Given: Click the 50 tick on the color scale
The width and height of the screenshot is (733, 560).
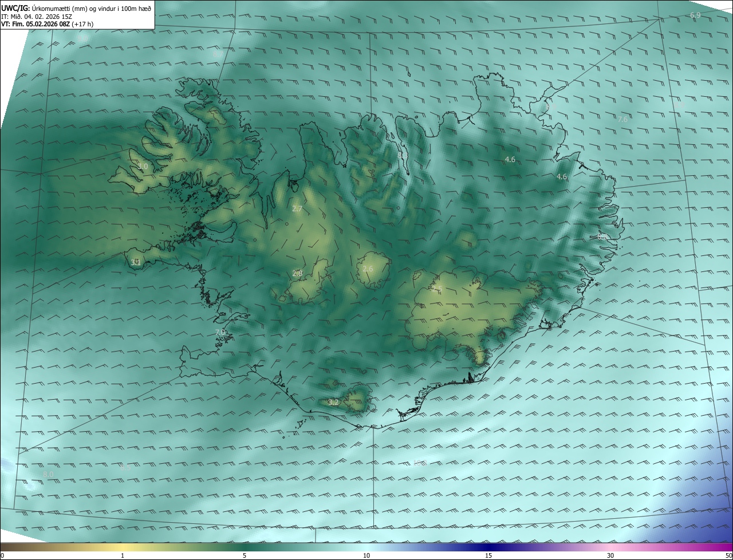Looking at the screenshot, I should pos(728,555).
